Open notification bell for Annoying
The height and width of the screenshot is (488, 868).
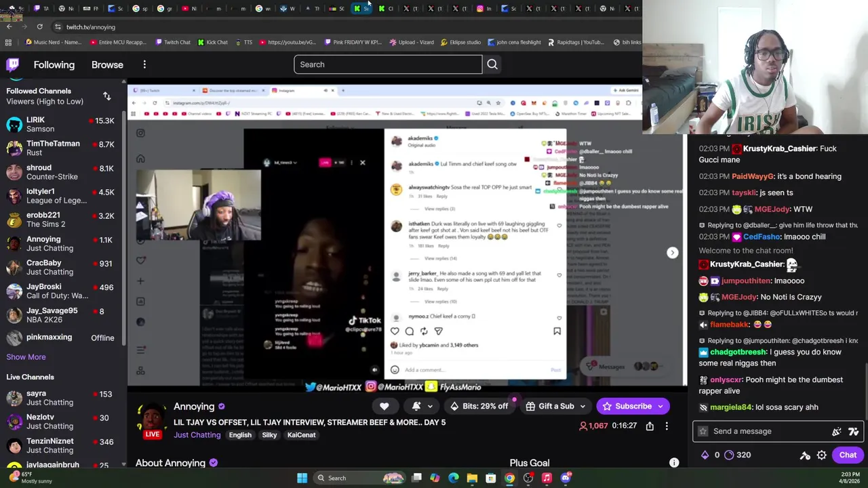tap(416, 406)
